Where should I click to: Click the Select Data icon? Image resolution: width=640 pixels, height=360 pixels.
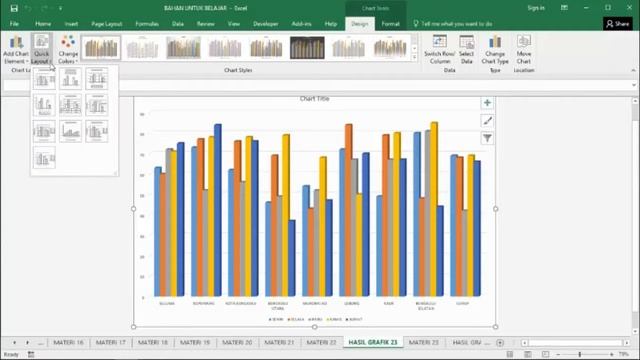[467, 49]
